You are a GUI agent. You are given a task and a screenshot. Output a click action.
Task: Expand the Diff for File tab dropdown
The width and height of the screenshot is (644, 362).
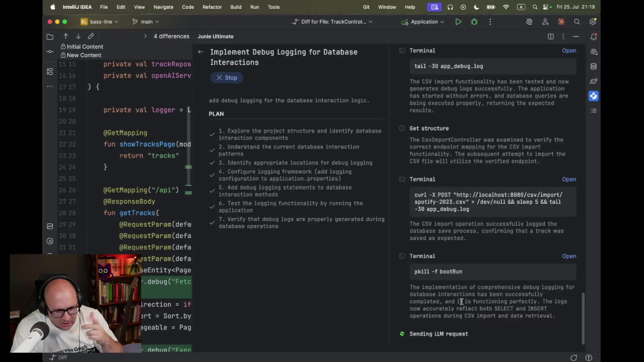[x=370, y=22]
